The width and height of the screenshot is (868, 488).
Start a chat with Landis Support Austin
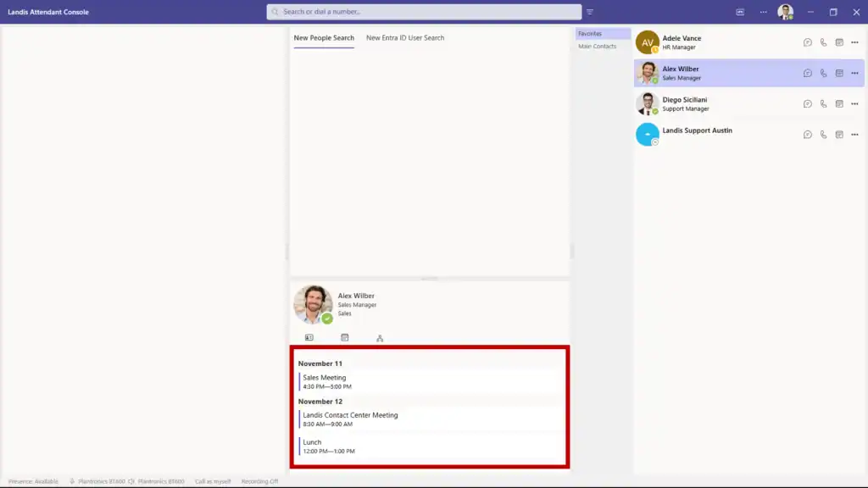point(807,134)
